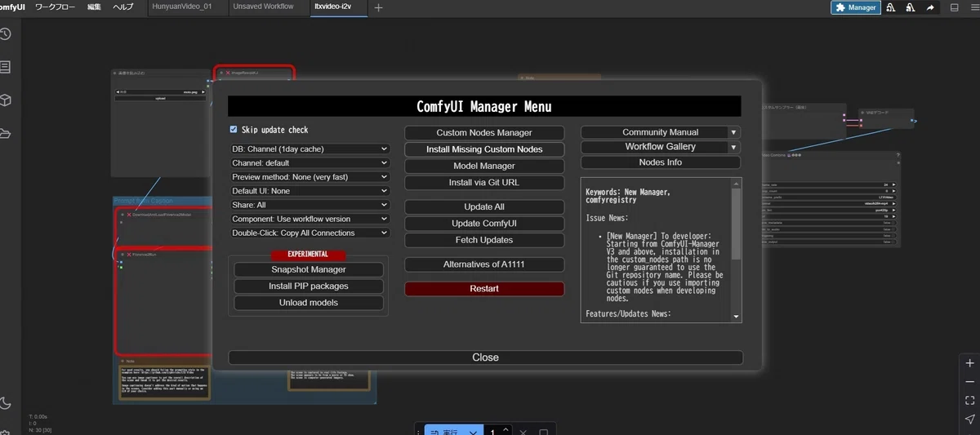Viewport: 980px width, 435px height.
Task: Toggle the bottom panel layout icon
Action: 955,7
